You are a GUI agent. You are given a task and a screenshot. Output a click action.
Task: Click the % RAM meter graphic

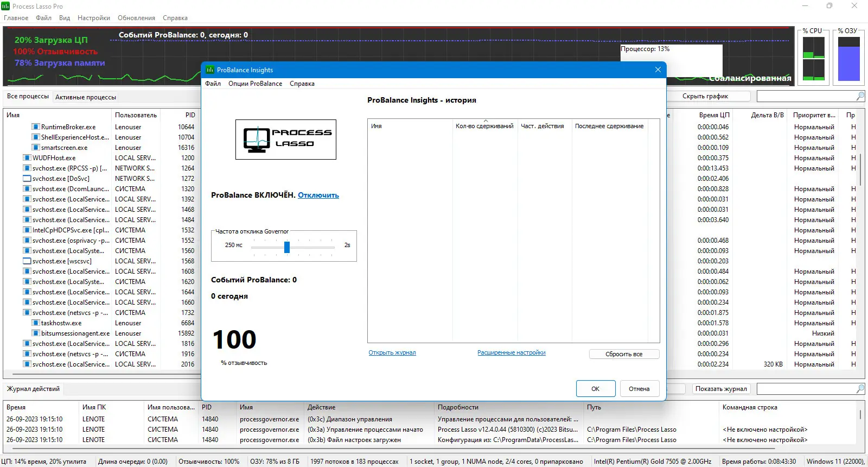849,58
